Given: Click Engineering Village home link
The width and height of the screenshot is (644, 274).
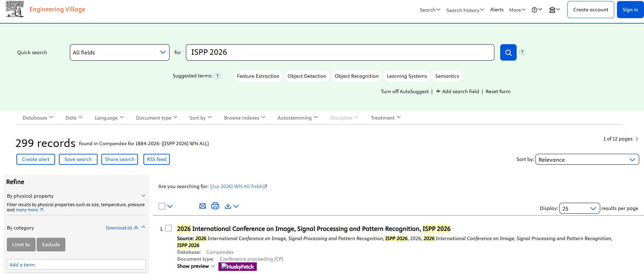Looking at the screenshot, I should tap(58, 9).
